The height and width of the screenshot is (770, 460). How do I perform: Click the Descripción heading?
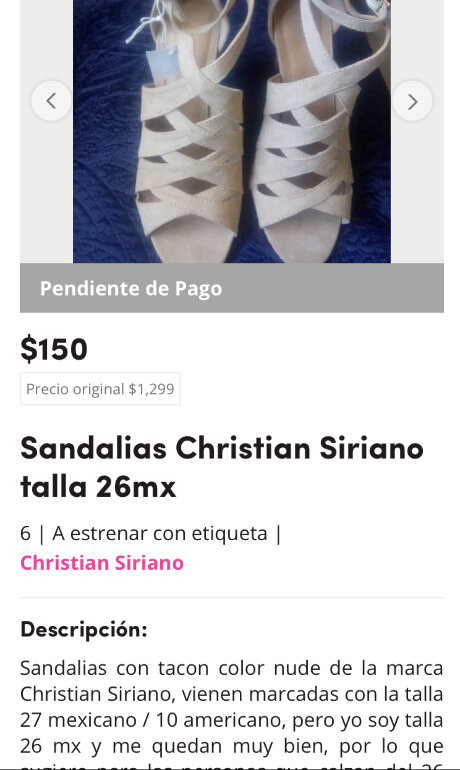[84, 629]
